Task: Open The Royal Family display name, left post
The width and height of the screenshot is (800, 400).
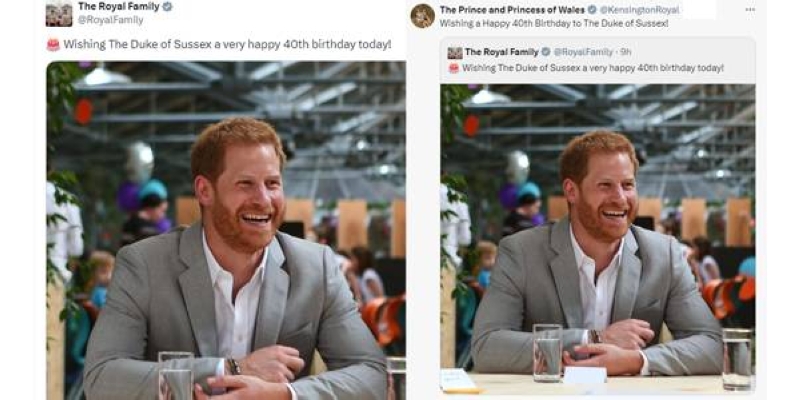Action: [x=118, y=6]
